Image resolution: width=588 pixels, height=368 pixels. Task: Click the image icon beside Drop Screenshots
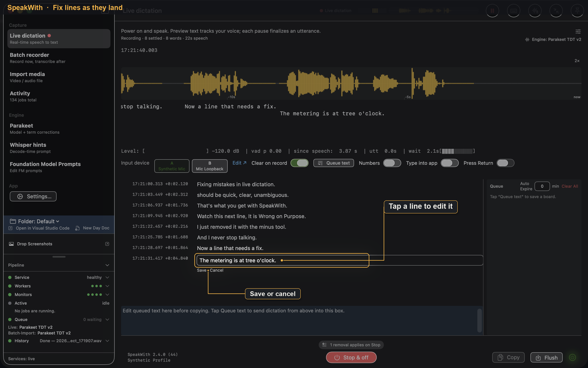point(11,244)
